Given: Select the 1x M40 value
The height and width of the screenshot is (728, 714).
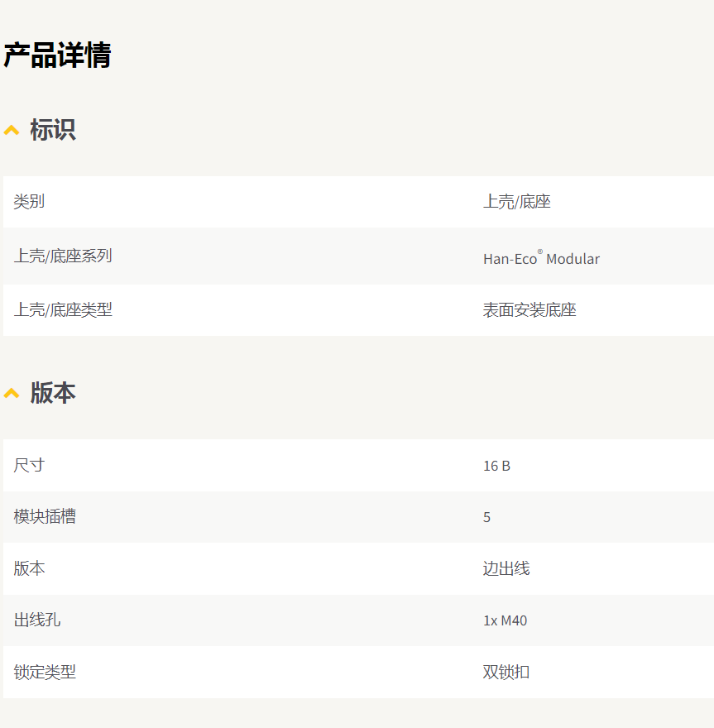Looking at the screenshot, I should point(505,620).
